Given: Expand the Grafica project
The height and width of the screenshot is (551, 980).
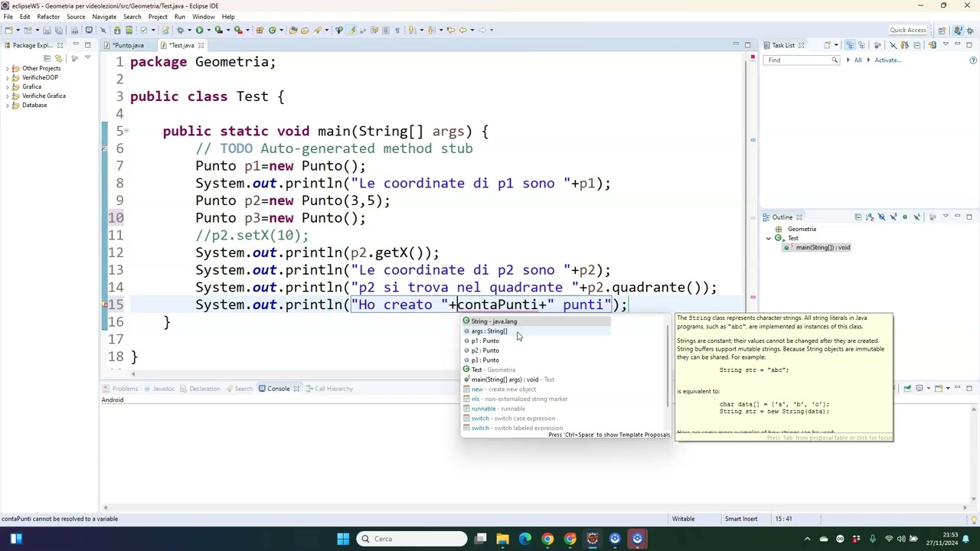Looking at the screenshot, I should [7, 86].
